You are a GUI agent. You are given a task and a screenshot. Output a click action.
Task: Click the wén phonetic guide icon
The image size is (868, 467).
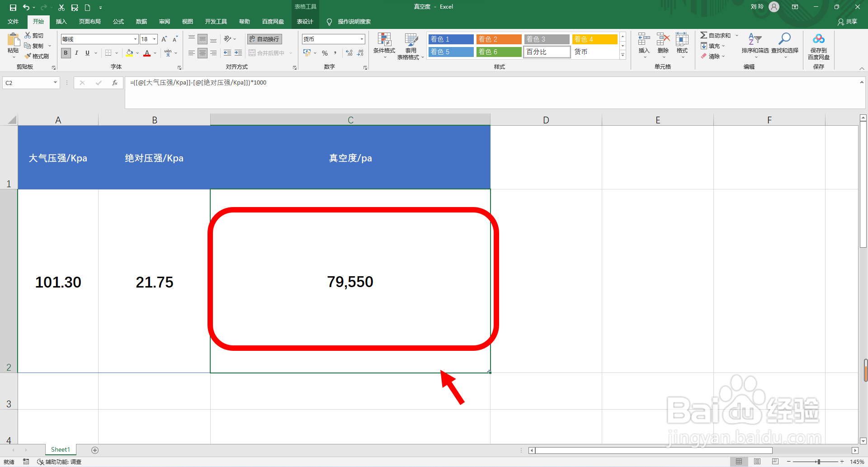click(x=168, y=53)
